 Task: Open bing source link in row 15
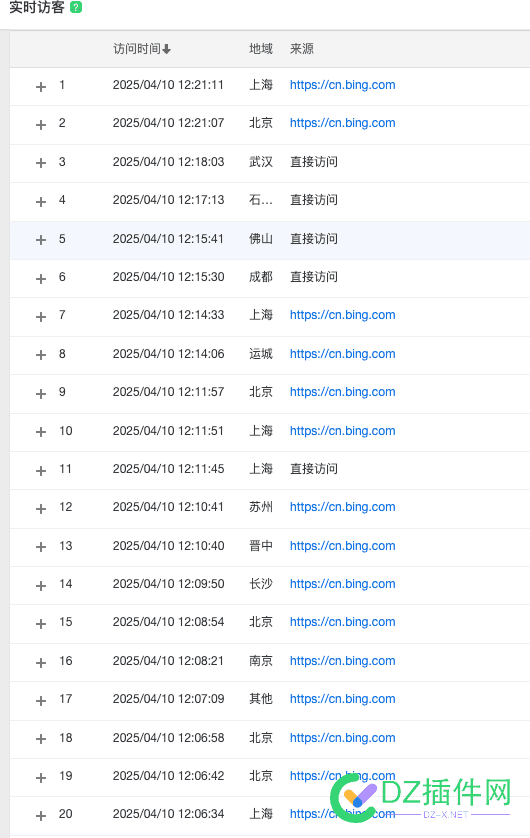tap(342, 622)
